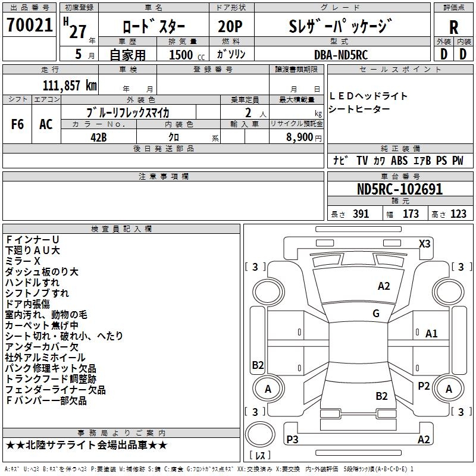Click mileage value 111,857 km

click(x=70, y=86)
